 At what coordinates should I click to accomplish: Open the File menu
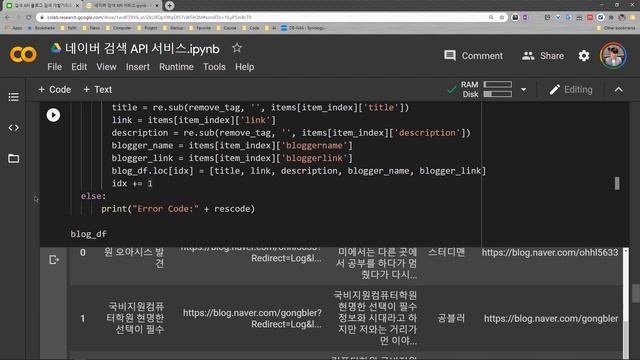coord(55,67)
